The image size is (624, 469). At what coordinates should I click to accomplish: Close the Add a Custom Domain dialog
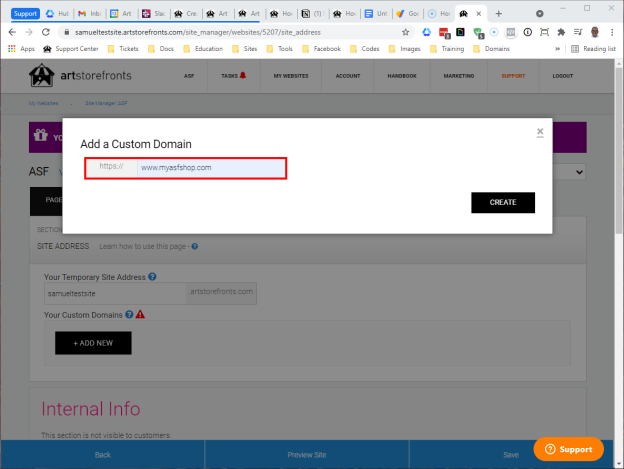click(x=540, y=132)
